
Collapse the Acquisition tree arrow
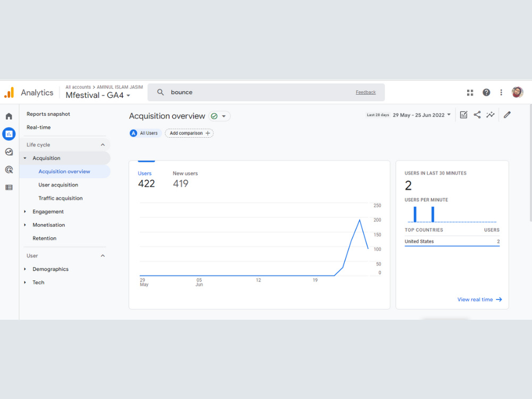25,158
